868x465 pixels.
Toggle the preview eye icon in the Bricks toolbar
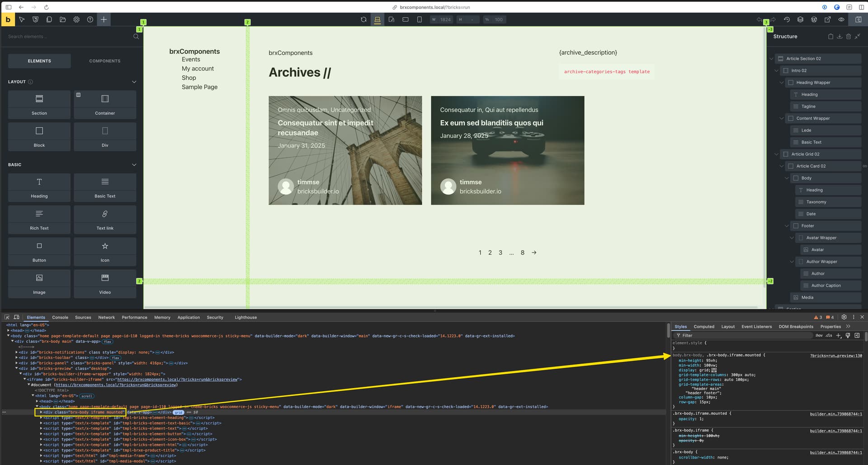point(841,19)
